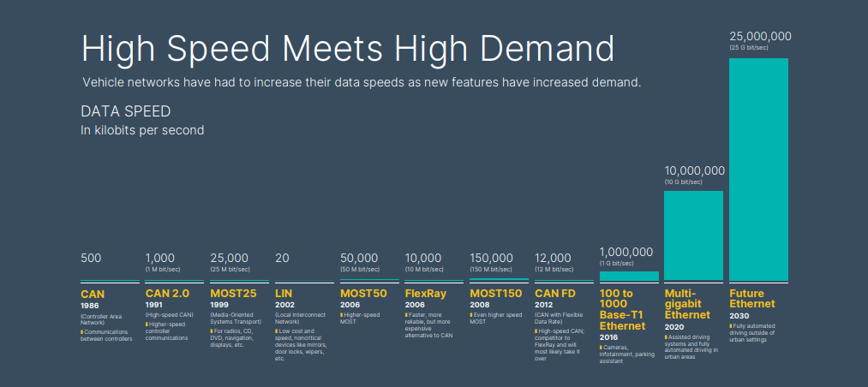Screen dimensions: 868x387
Task: Click the 150,000 value above MOST150
Action: pos(492,258)
